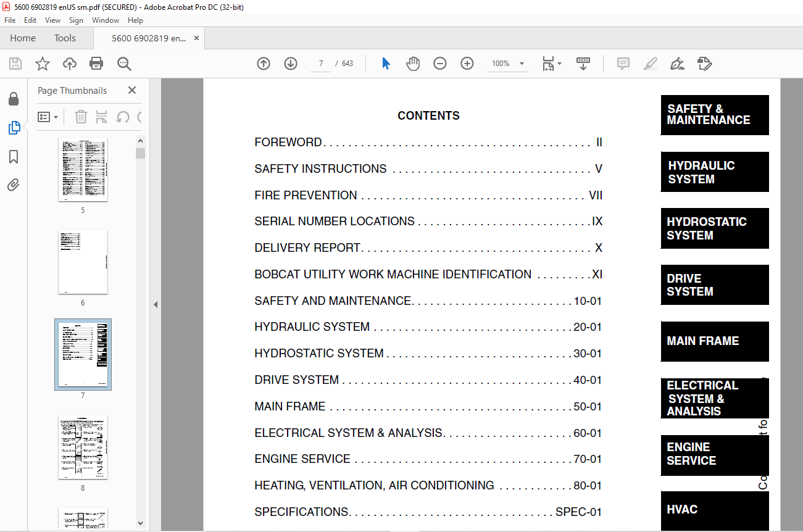Image resolution: width=803 pixels, height=532 pixels.
Task: Print the document with the printer icon
Action: coord(96,64)
